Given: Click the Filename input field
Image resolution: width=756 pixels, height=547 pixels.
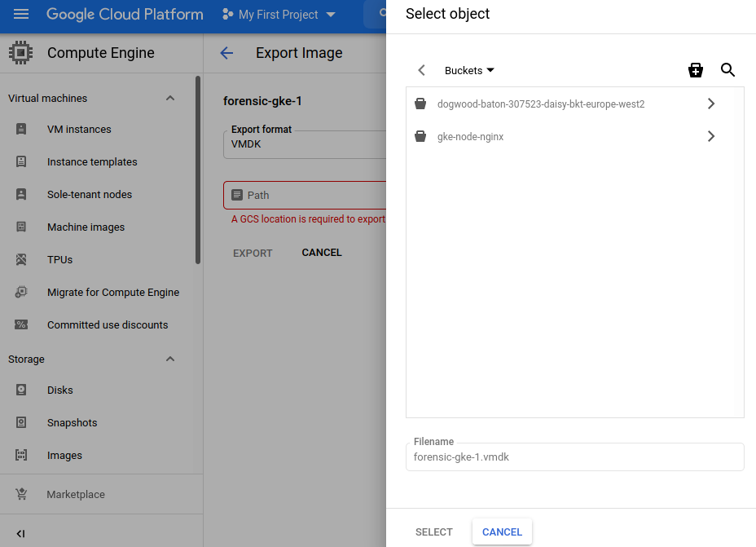Looking at the screenshot, I should pyautogui.click(x=574, y=457).
